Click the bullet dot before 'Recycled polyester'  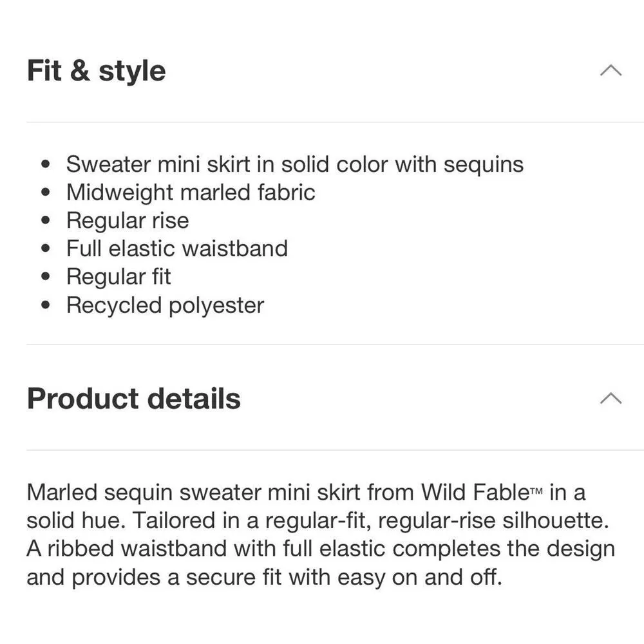coord(45,305)
